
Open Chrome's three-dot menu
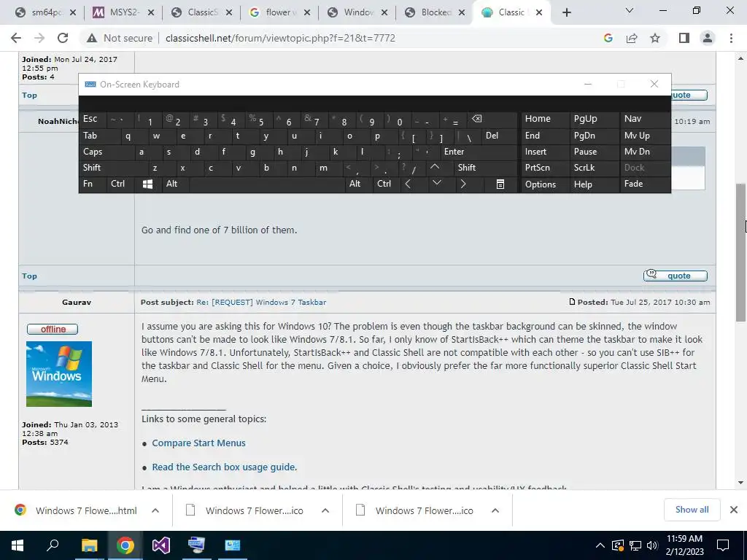coord(731,38)
